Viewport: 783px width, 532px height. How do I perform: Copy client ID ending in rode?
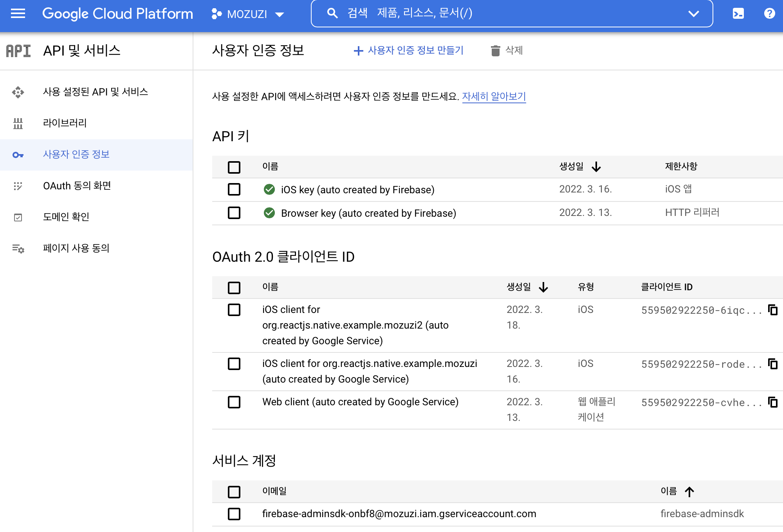[773, 364]
